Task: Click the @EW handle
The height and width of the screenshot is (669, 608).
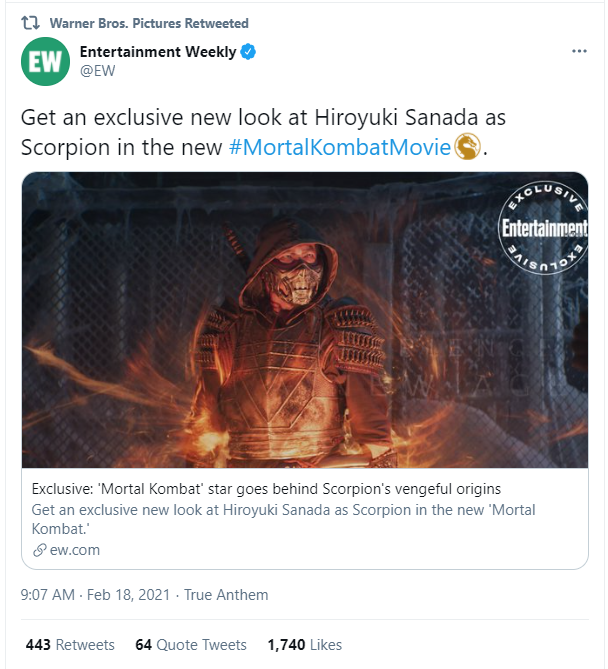Action: [98, 73]
